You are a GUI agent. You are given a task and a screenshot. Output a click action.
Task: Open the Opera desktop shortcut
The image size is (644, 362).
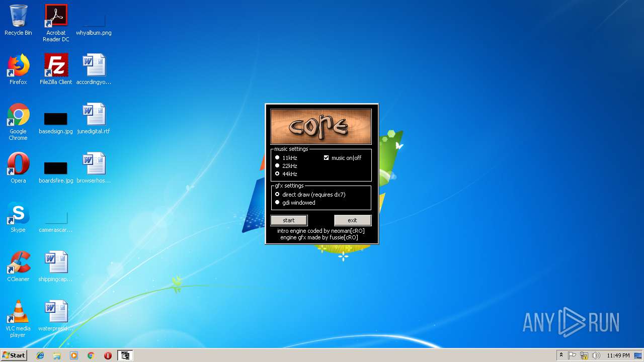point(18,168)
